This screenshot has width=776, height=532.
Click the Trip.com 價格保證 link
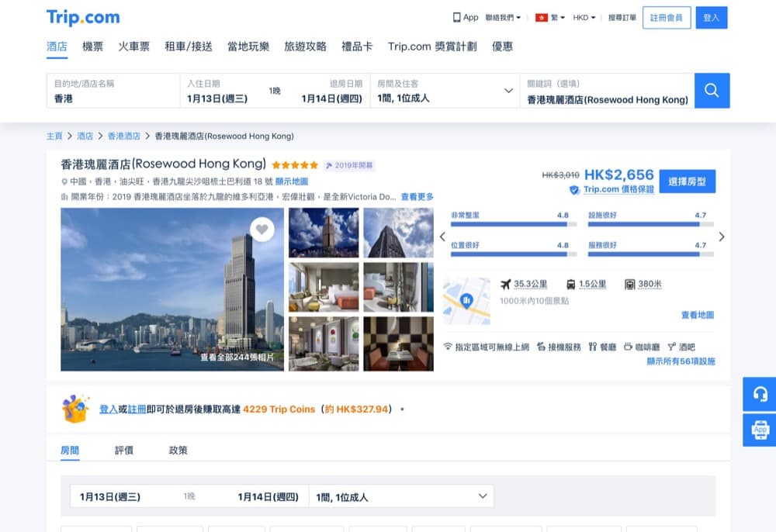pyautogui.click(x=618, y=189)
